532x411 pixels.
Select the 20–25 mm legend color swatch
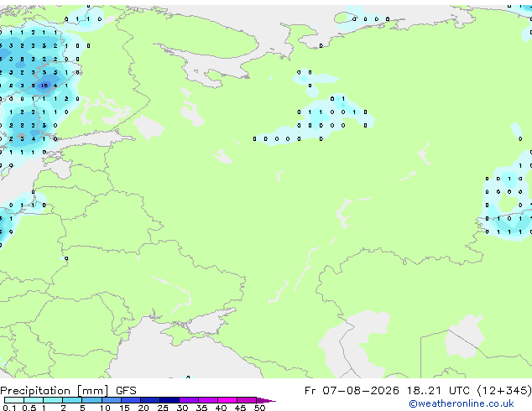[150, 400]
